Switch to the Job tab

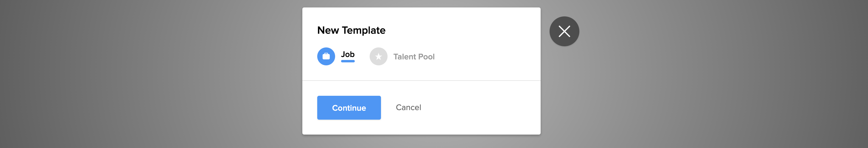(x=347, y=54)
